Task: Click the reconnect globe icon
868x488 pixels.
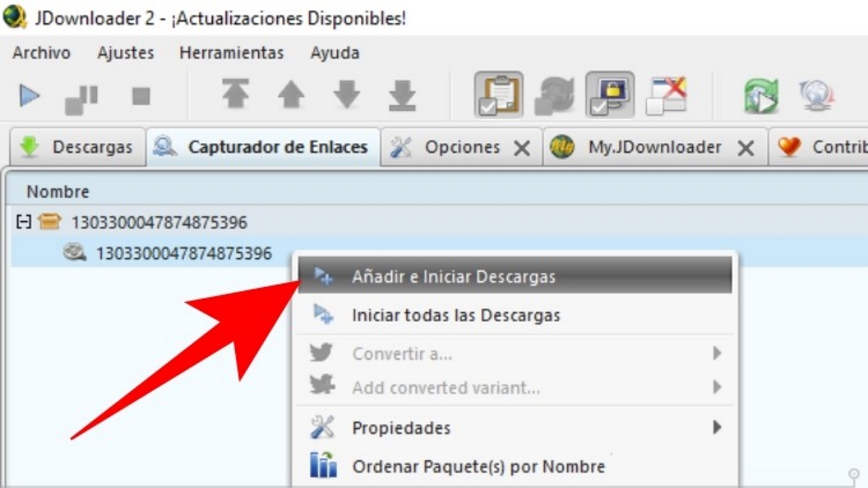Action: [817, 95]
